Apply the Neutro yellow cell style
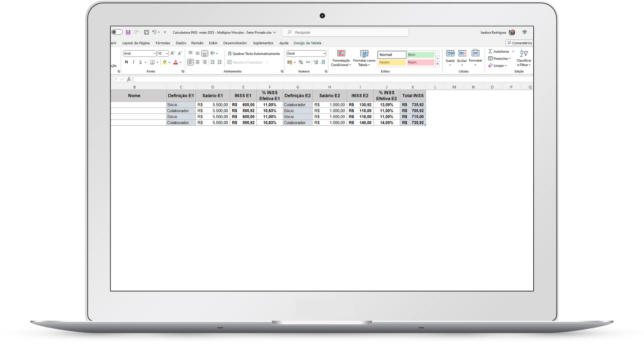Viewport: 644px width, 362px height. point(392,62)
